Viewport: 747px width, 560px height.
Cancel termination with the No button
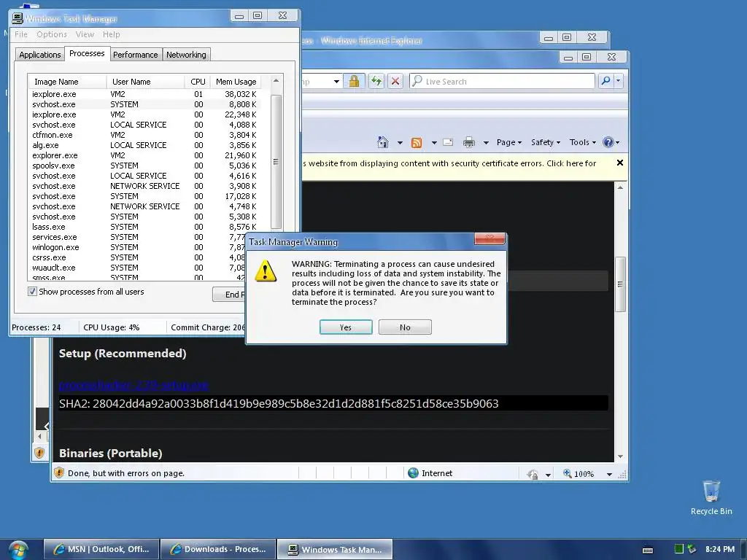click(x=405, y=327)
